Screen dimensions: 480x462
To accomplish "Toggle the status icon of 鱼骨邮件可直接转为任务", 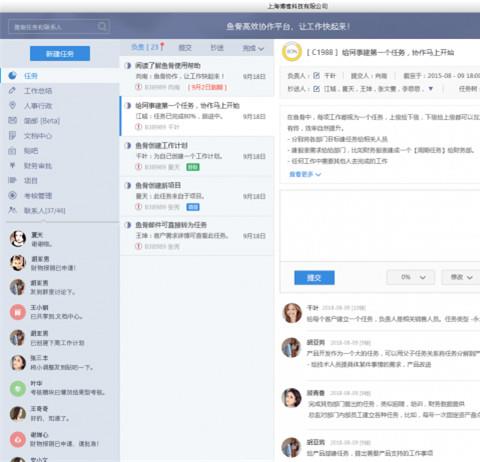I will point(127,225).
